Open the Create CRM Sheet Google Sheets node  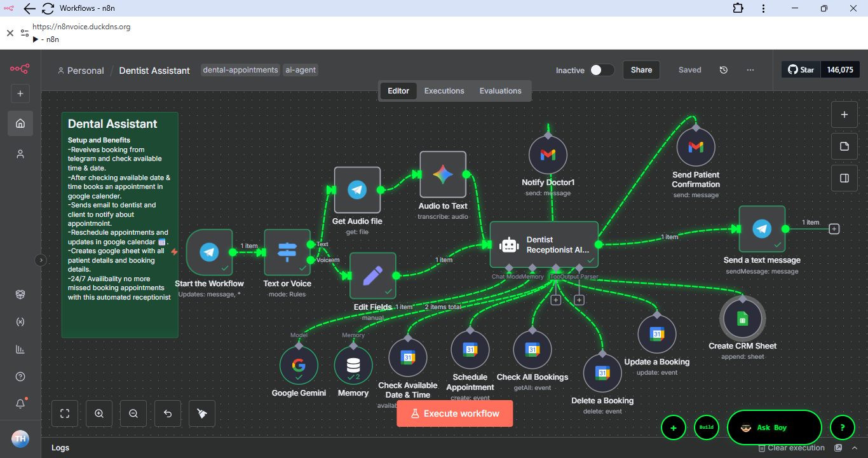tap(743, 318)
